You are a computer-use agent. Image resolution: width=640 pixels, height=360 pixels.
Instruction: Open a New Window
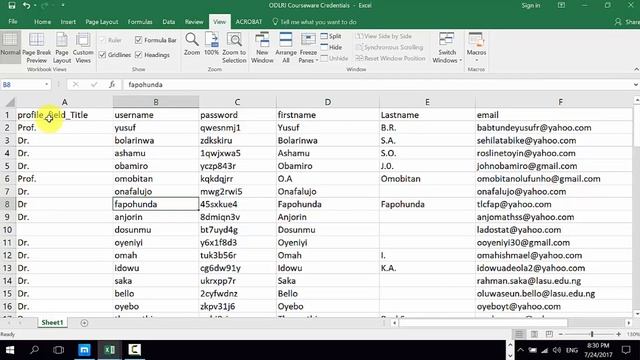pyautogui.click(x=262, y=48)
